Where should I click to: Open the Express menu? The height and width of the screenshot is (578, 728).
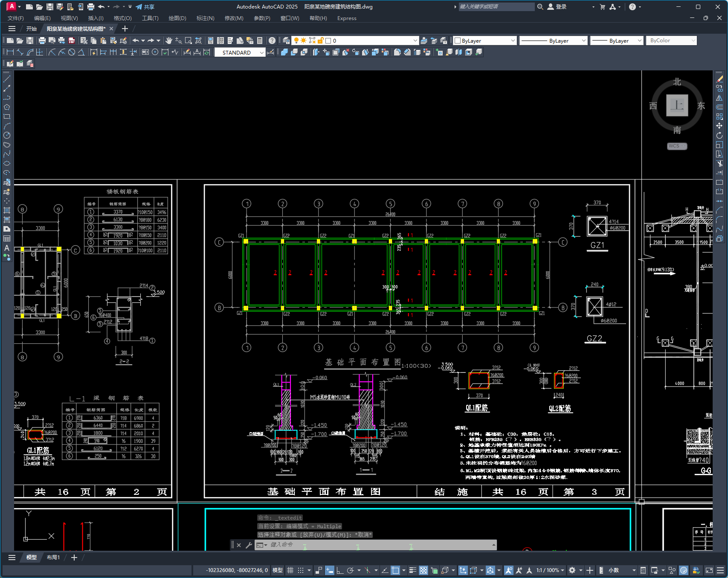[x=347, y=18]
